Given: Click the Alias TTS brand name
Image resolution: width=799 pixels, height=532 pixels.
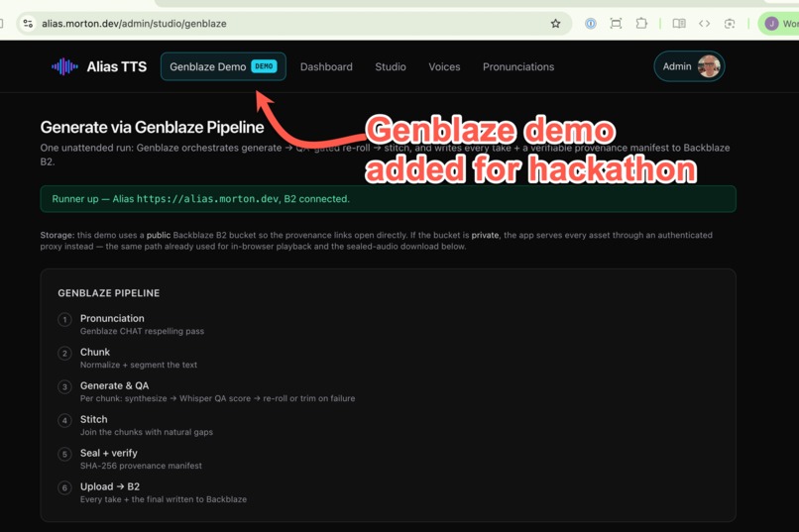Looking at the screenshot, I should (x=117, y=66).
